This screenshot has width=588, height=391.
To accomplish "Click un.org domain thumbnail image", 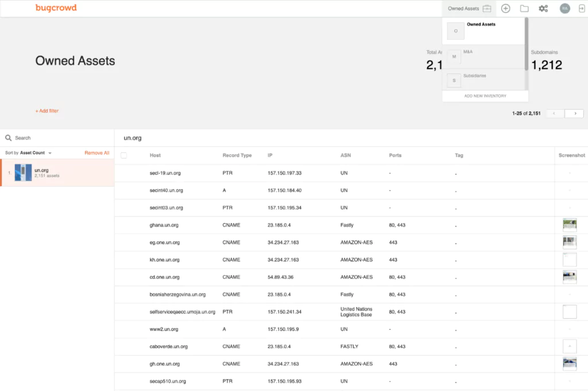I will (23, 173).
